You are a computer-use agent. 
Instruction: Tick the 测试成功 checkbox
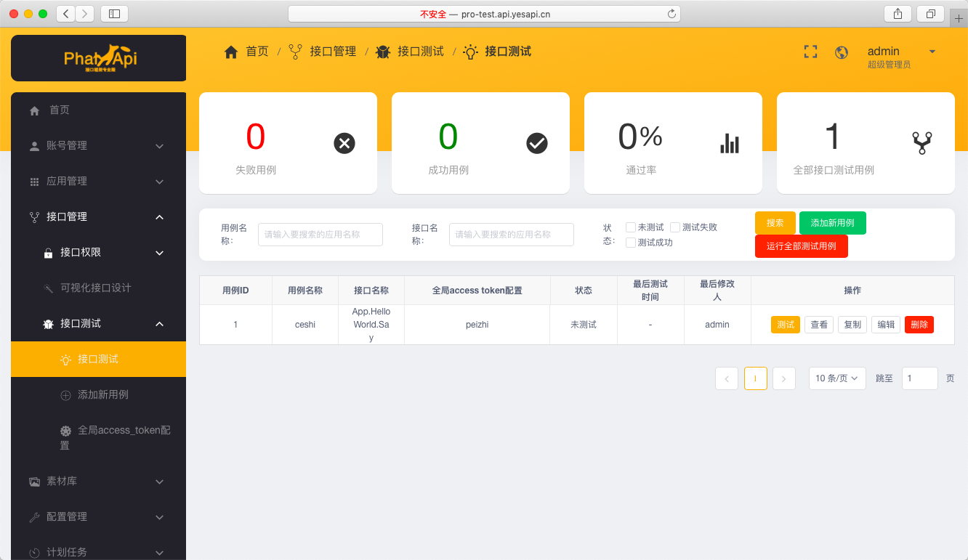[631, 243]
